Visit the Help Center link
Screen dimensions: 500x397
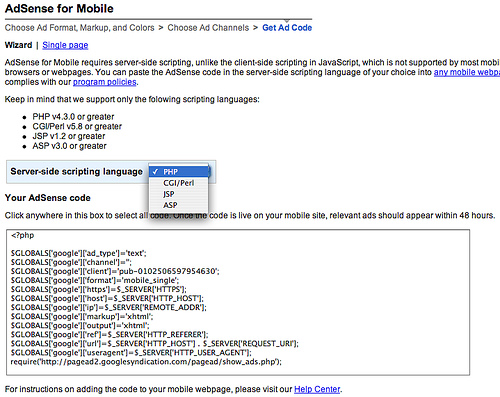(x=317, y=389)
